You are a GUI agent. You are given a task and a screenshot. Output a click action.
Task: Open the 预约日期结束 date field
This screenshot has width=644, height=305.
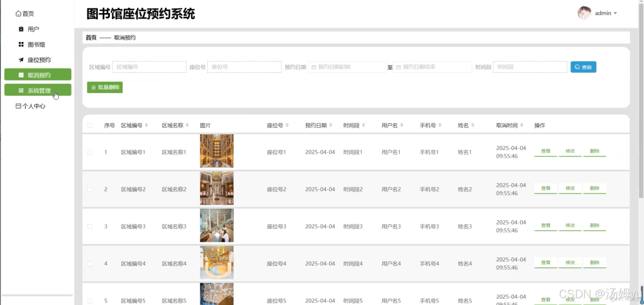click(x=432, y=67)
